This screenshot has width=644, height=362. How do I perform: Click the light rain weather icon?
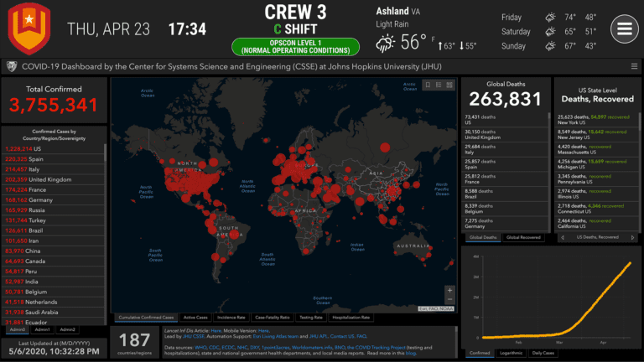click(x=386, y=43)
